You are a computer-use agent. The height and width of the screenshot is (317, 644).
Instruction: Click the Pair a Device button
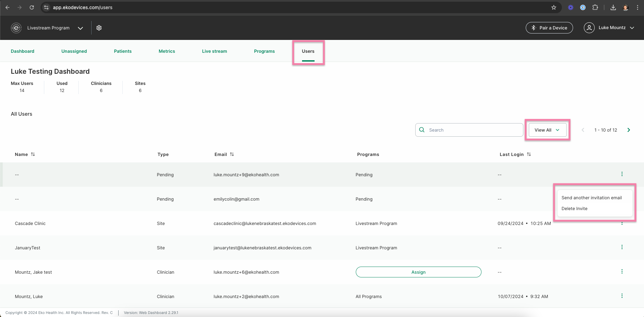point(549,28)
